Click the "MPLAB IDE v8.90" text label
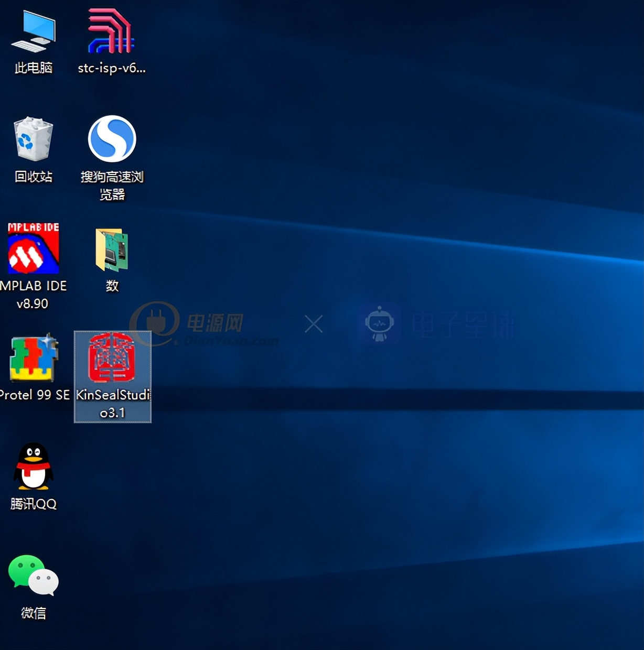Viewport: 644px width, 650px height. pos(34,295)
